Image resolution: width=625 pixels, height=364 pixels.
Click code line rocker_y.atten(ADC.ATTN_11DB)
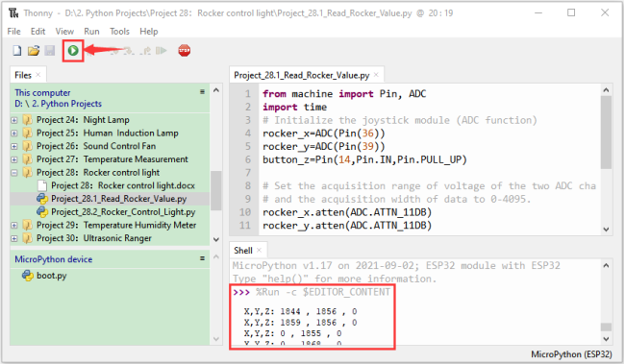pyautogui.click(x=347, y=225)
